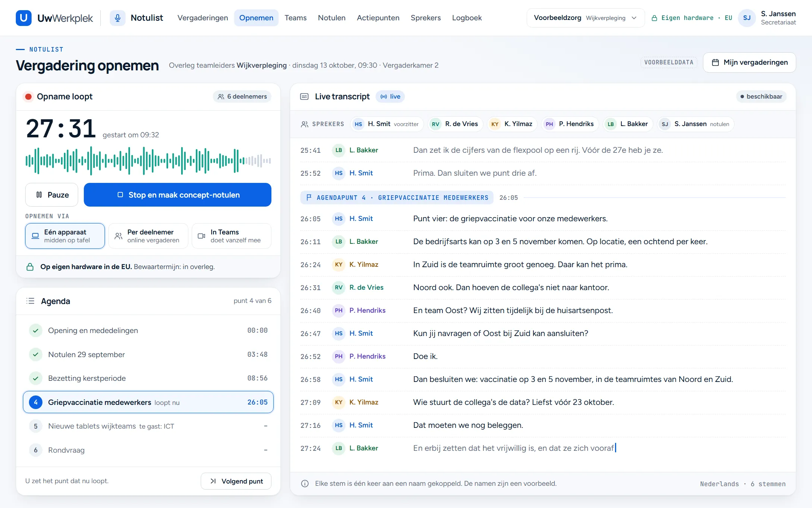Click the 6 deelnemers badge
Screen dimensions: 812x508
242,97
